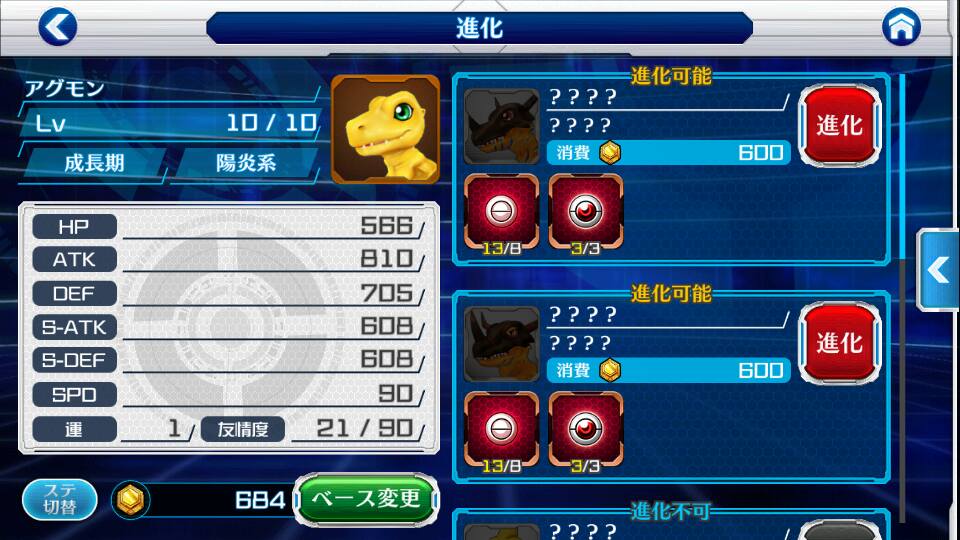Tap second evolution silhouette portrait
The height and width of the screenshot is (540, 960).
(x=501, y=344)
